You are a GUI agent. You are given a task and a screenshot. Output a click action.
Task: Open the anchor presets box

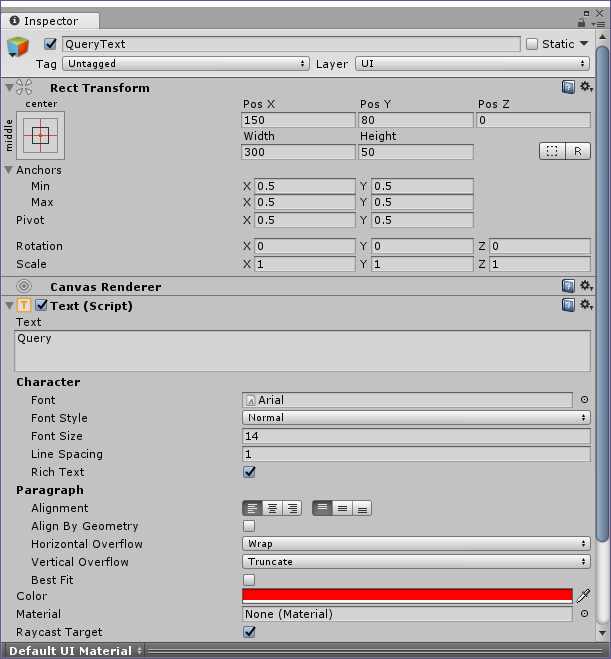coord(40,135)
